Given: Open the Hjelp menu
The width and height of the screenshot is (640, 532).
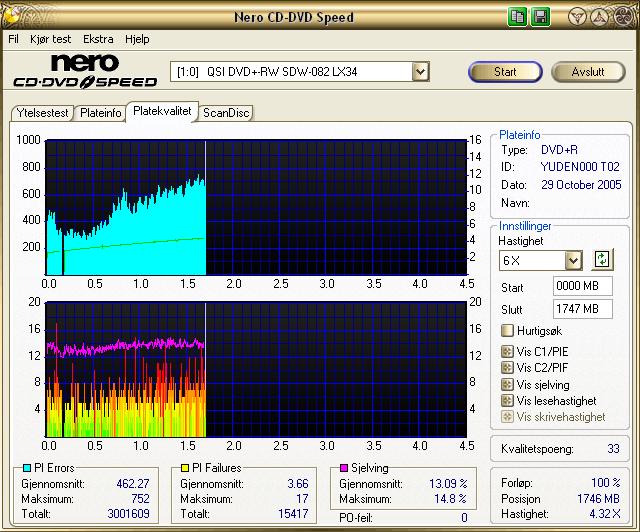Looking at the screenshot, I should click(x=137, y=39).
